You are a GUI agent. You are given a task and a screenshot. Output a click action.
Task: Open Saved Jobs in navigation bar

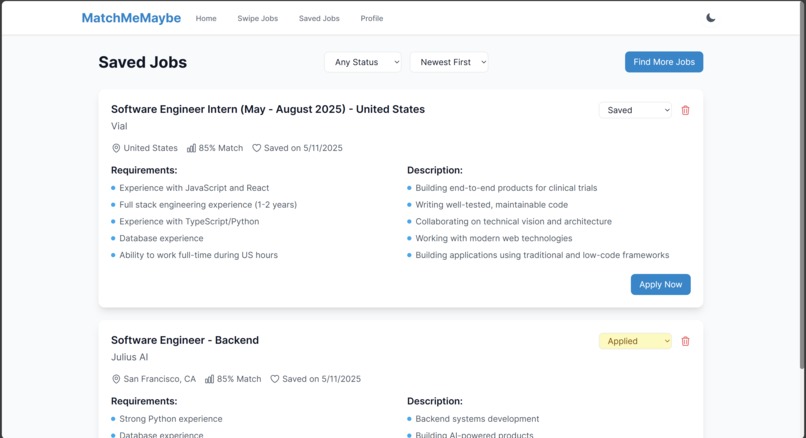click(x=319, y=19)
